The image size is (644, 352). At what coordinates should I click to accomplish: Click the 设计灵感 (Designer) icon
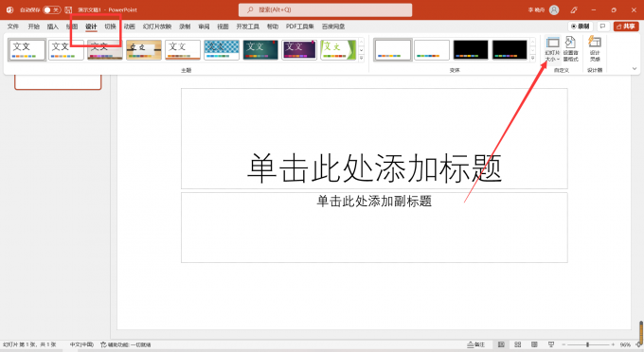coord(595,49)
